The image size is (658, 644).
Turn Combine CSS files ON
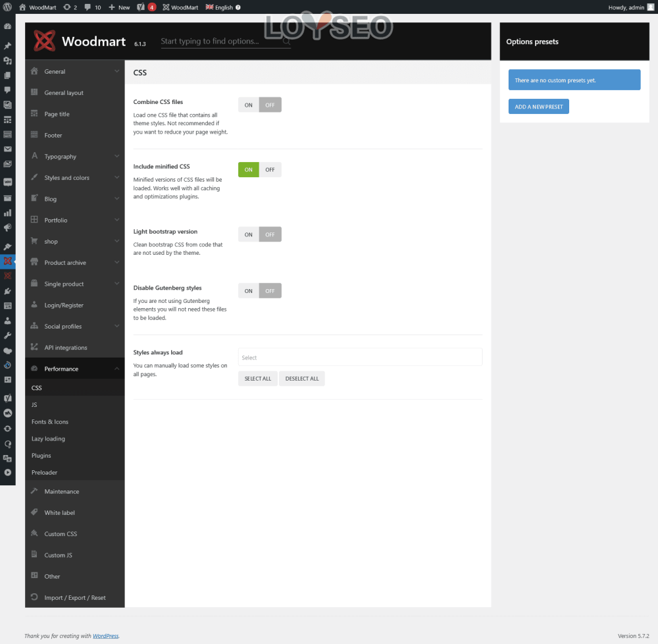point(249,105)
